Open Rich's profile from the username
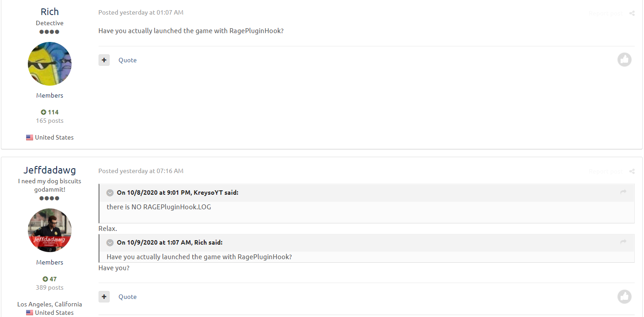This screenshot has width=644, height=317. pos(50,12)
